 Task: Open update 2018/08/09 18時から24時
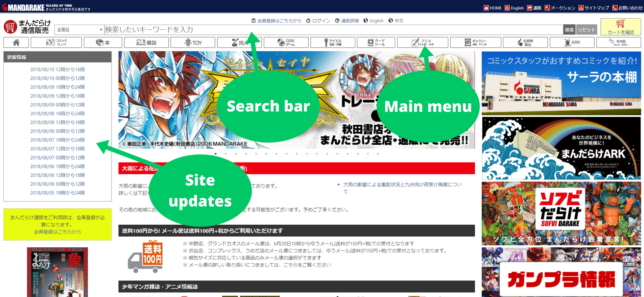click(57, 87)
